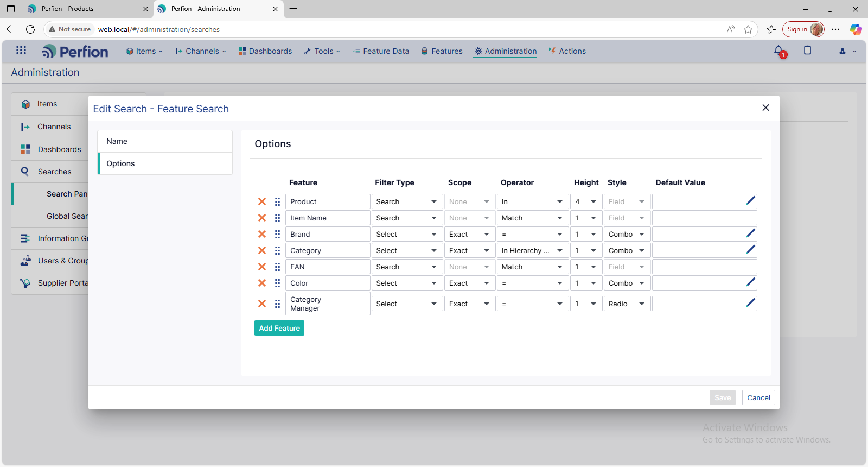Select the Name section in dialog

click(x=165, y=141)
